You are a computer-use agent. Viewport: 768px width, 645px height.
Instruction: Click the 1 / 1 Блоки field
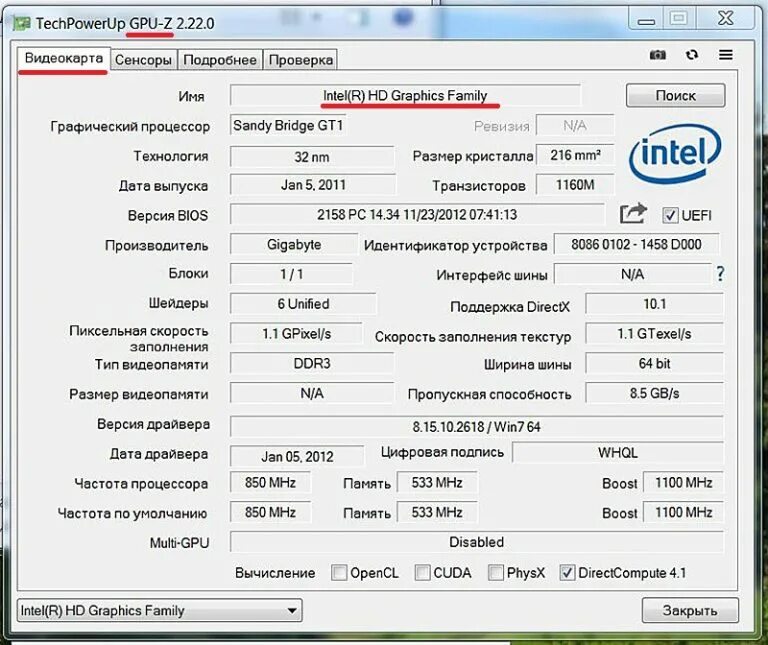tap(291, 274)
